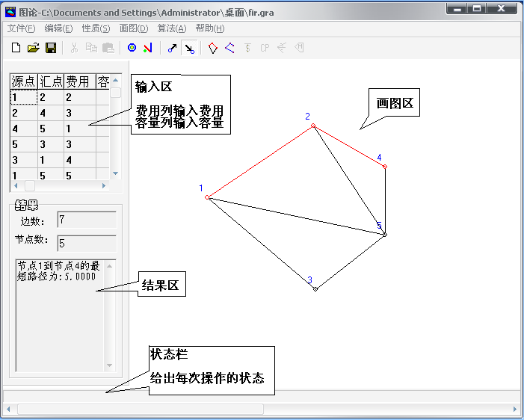Open the 编辑(E) menu
This screenshot has height=420, width=524.
tap(58, 28)
